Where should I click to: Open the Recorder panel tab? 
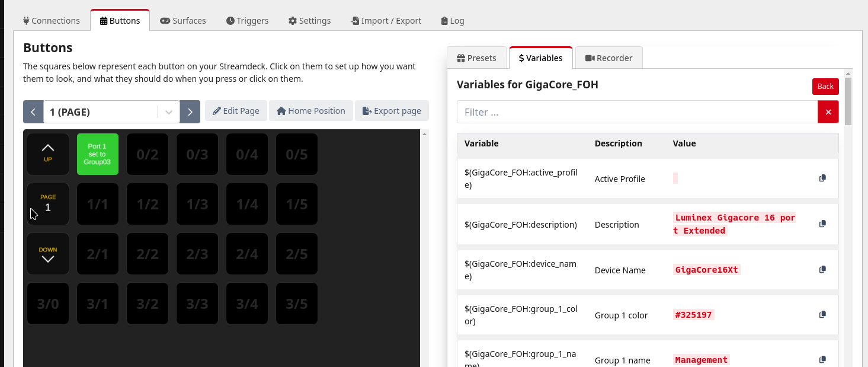point(608,58)
